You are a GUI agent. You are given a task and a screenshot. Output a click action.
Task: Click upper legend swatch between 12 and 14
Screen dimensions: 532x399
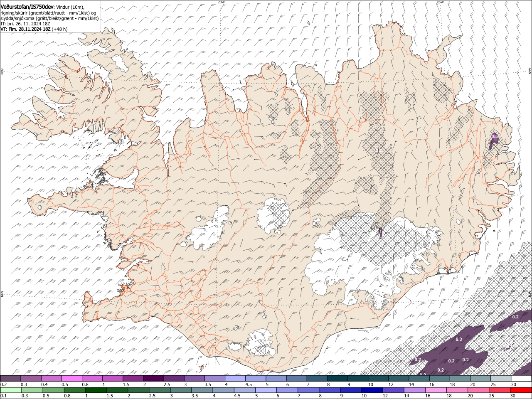tap(399, 379)
